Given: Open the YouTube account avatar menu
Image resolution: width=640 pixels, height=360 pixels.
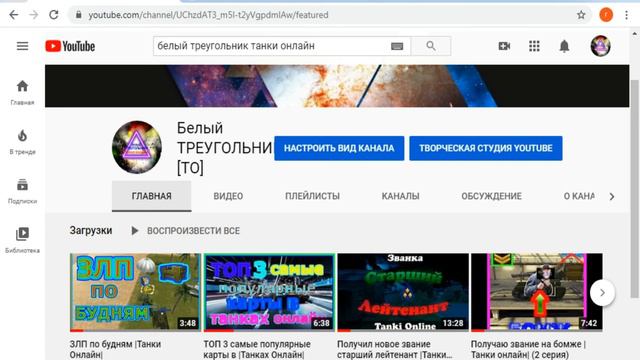Looking at the screenshot, I should pyautogui.click(x=601, y=46).
